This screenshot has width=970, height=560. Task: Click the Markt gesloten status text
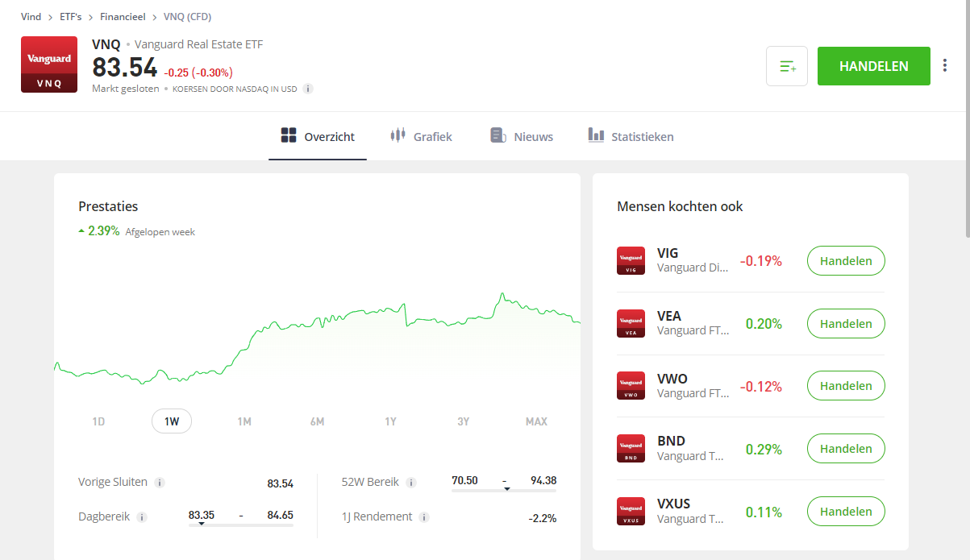pyautogui.click(x=126, y=89)
